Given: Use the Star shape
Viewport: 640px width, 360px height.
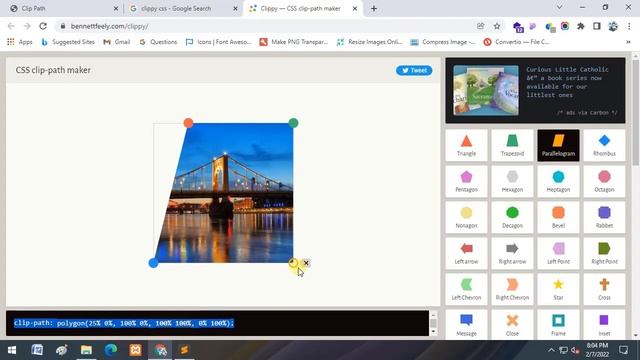Looking at the screenshot, I should 558,289.
